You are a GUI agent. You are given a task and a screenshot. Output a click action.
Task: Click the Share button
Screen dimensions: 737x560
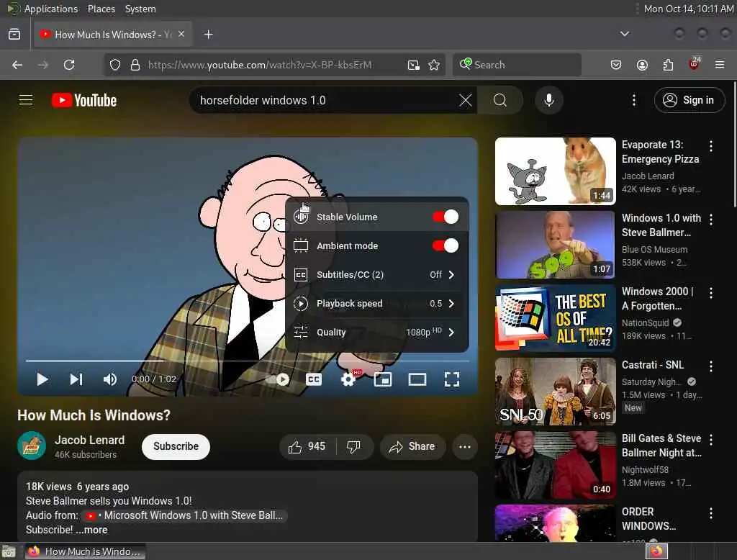412,446
